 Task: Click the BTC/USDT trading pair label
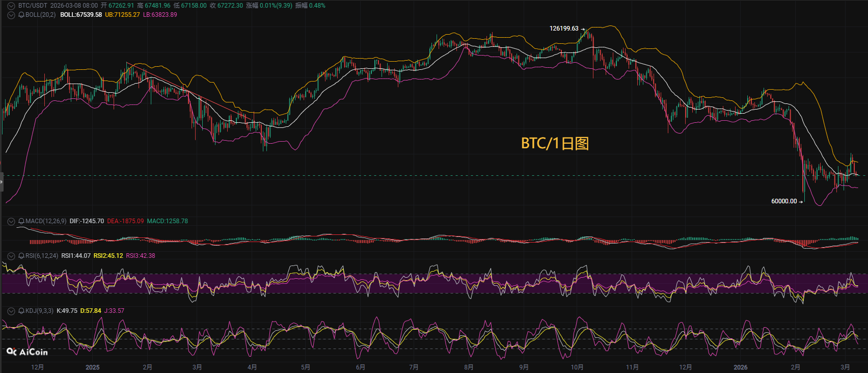point(33,6)
